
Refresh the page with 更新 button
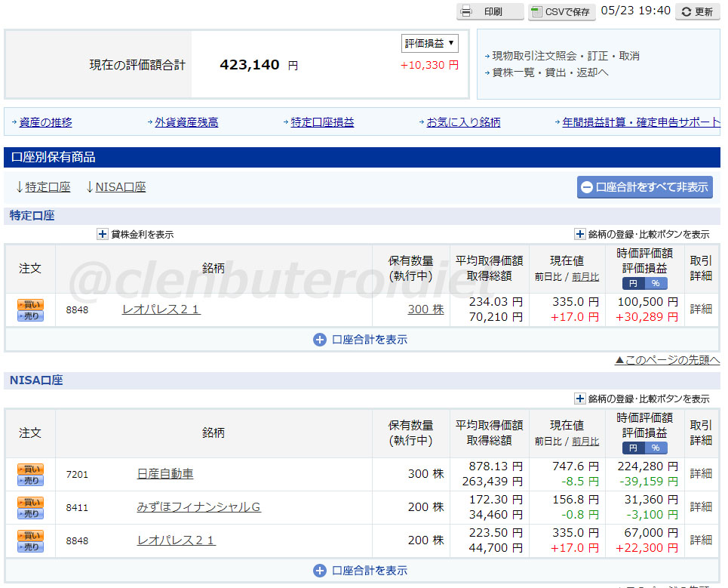(698, 11)
